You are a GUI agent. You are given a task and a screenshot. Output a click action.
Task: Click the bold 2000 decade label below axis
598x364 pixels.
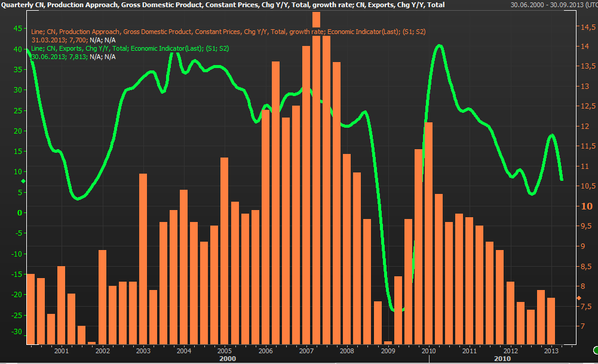[x=227, y=359]
